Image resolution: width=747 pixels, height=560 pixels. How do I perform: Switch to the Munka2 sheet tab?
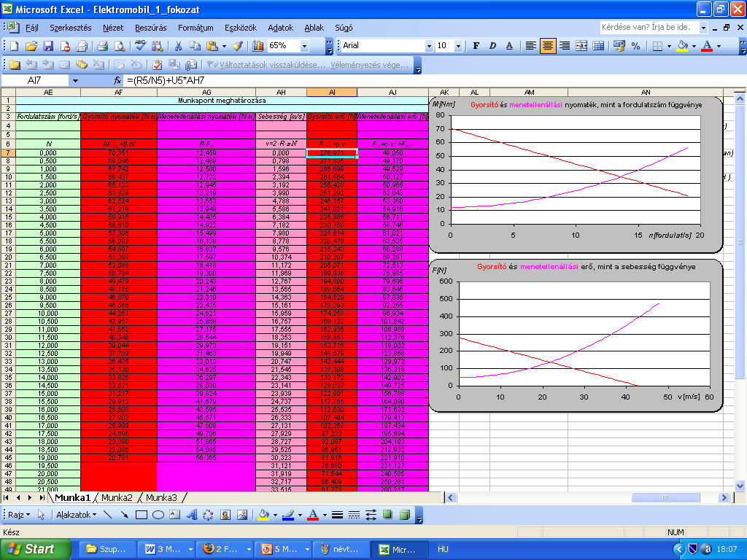point(117,497)
